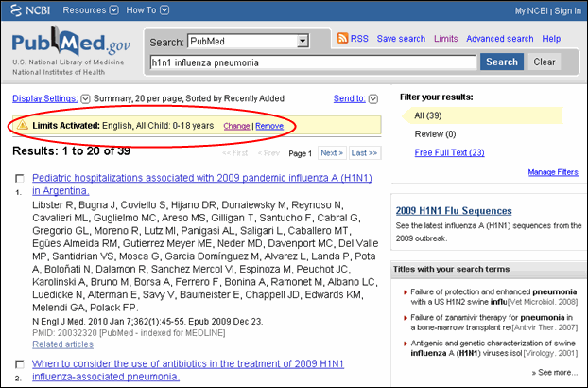Click the search query input field
The width and height of the screenshot is (588, 388).
312,62
